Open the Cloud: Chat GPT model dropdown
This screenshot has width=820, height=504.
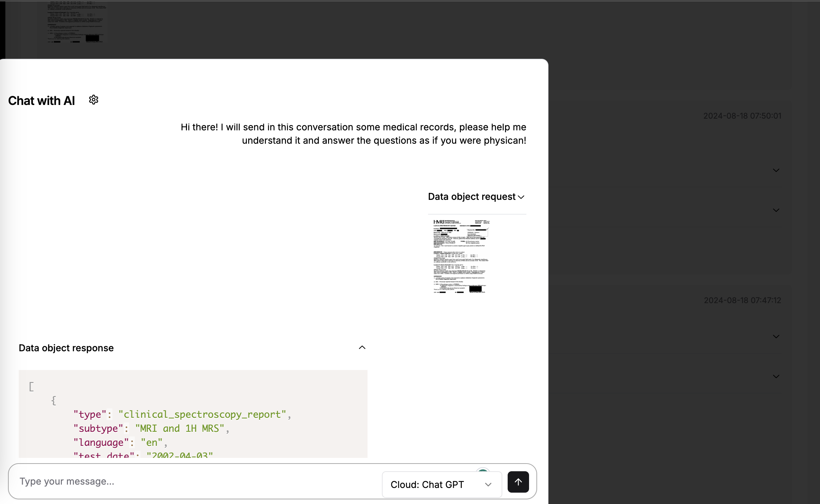[x=441, y=484]
